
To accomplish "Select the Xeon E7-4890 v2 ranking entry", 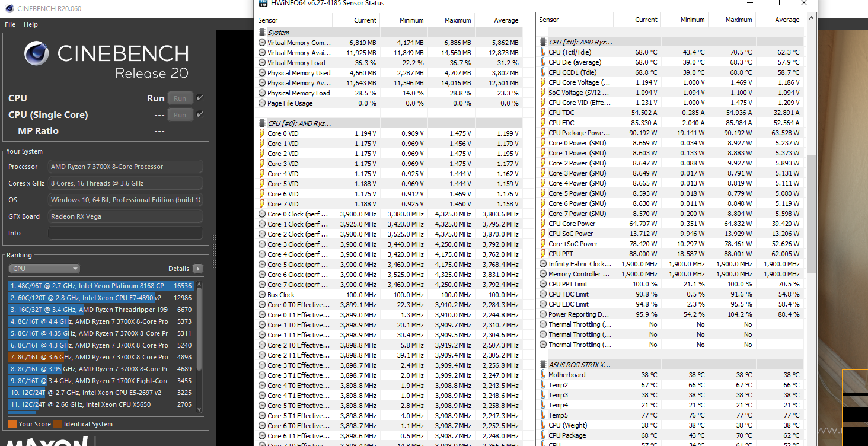I will tap(101, 298).
